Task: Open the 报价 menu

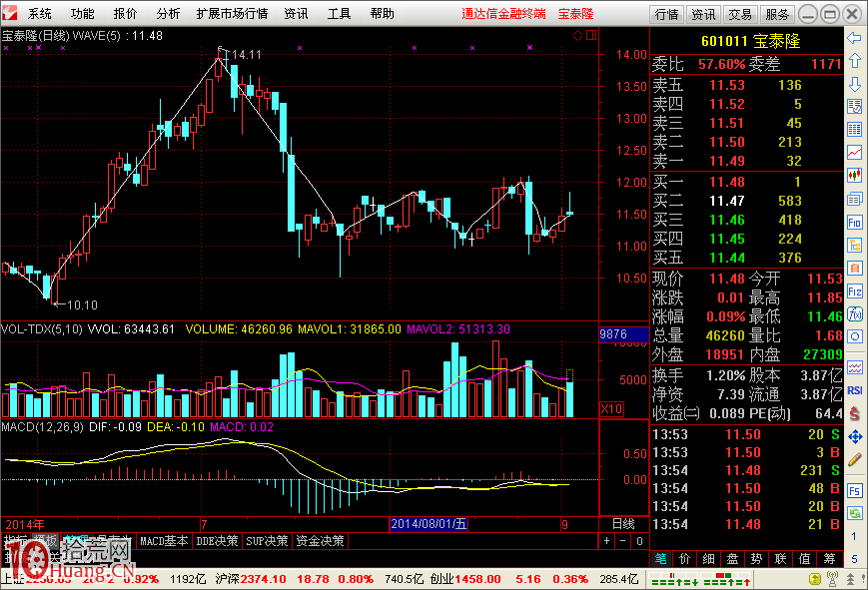Action: (x=125, y=13)
